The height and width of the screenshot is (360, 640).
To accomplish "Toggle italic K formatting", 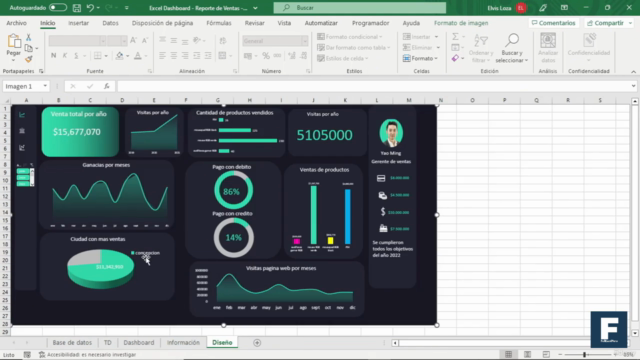I will [x=64, y=56].
